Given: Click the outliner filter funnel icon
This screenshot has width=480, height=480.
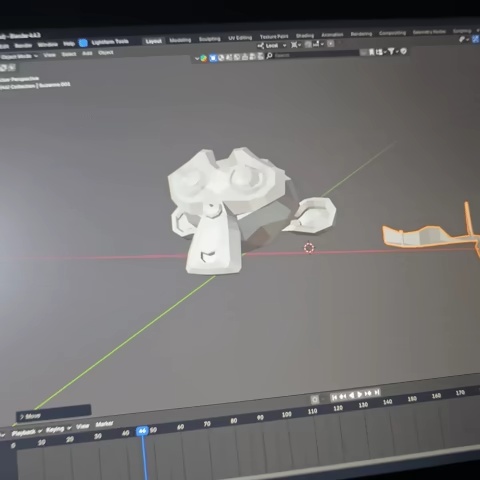Looking at the screenshot, I should (x=391, y=51).
